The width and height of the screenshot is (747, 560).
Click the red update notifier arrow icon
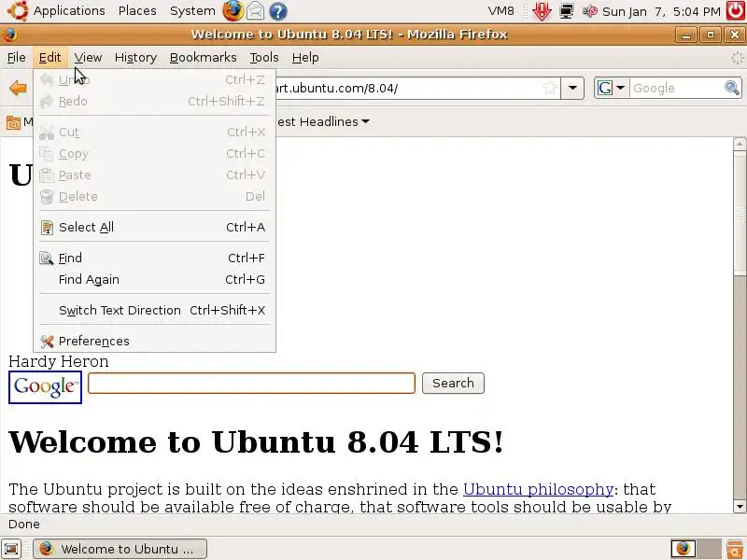point(542,11)
